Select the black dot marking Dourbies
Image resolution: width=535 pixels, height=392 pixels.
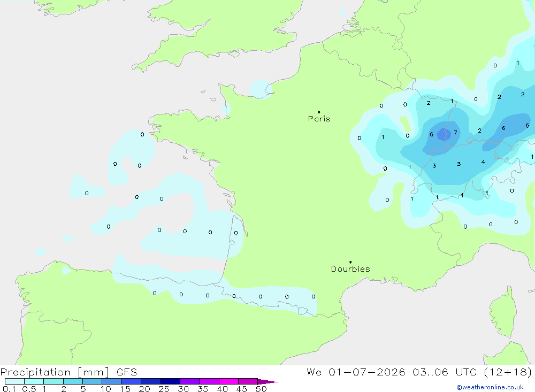350,262
